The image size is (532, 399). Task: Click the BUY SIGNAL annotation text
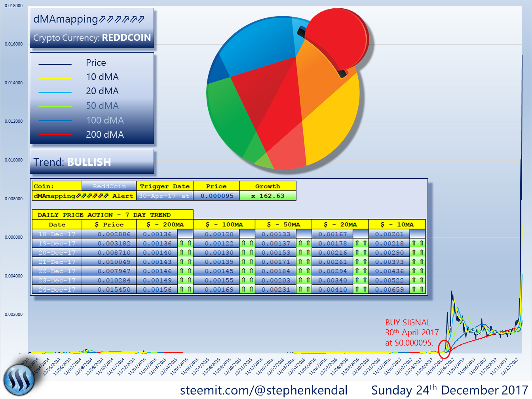point(412,332)
